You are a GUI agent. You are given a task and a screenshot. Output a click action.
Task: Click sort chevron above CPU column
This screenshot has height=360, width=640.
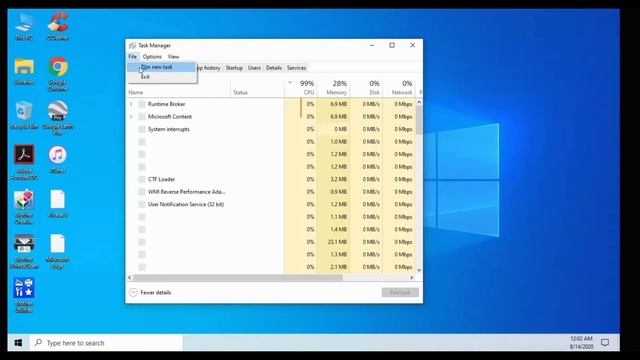(290, 83)
